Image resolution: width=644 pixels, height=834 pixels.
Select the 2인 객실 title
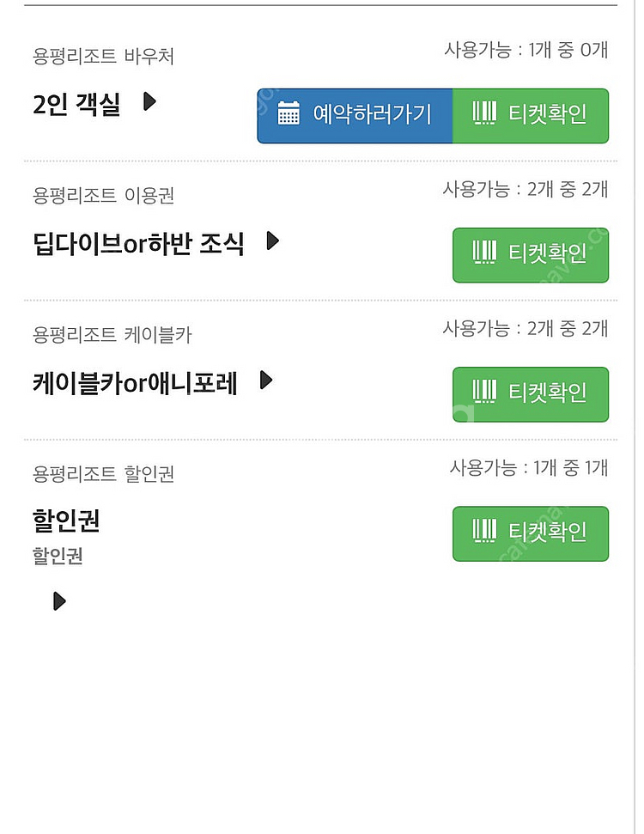76,104
